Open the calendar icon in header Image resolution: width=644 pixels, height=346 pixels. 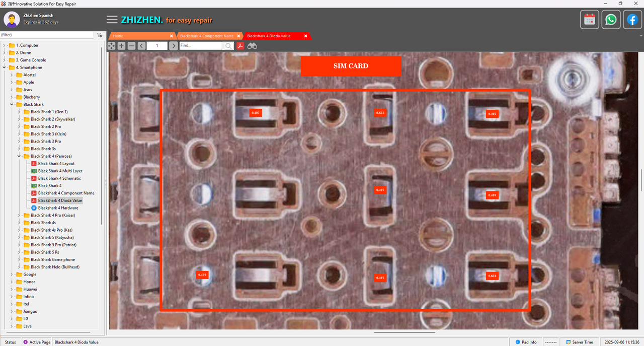pos(590,20)
